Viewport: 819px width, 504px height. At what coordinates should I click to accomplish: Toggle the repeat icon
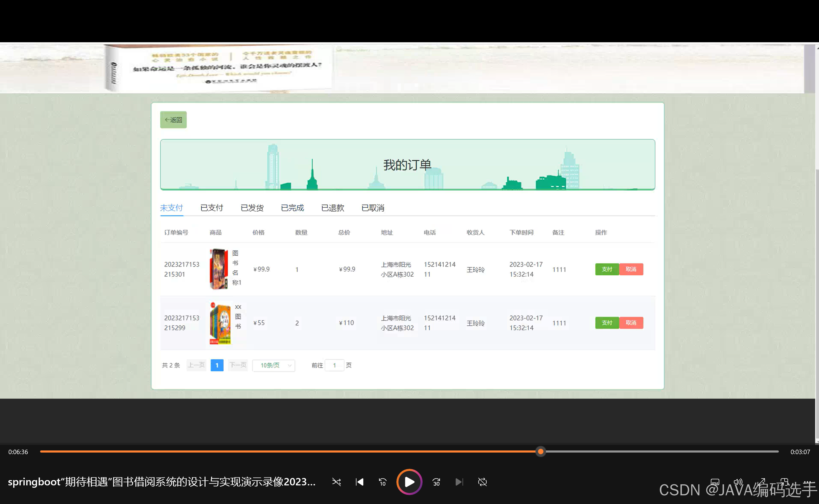(482, 482)
